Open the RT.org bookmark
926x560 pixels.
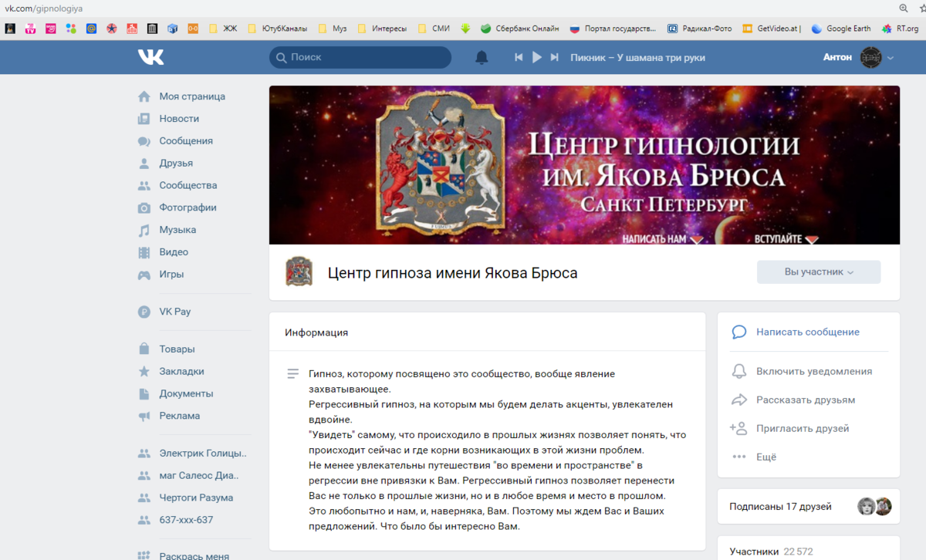coord(901,29)
